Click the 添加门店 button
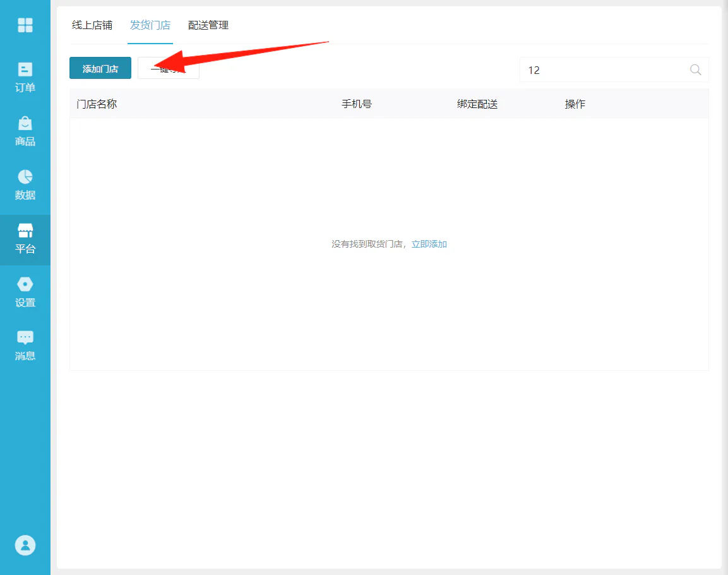 [x=100, y=68]
